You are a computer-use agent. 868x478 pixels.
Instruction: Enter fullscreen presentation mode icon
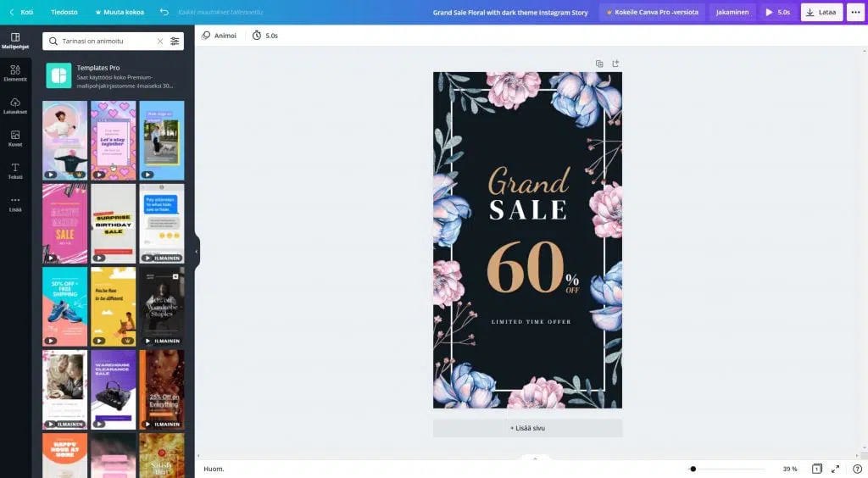[x=835, y=470]
